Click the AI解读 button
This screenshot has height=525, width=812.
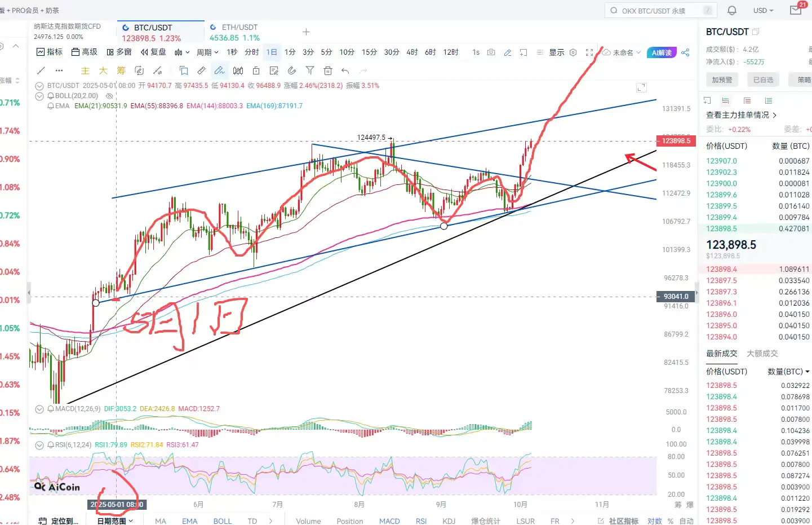coord(662,52)
